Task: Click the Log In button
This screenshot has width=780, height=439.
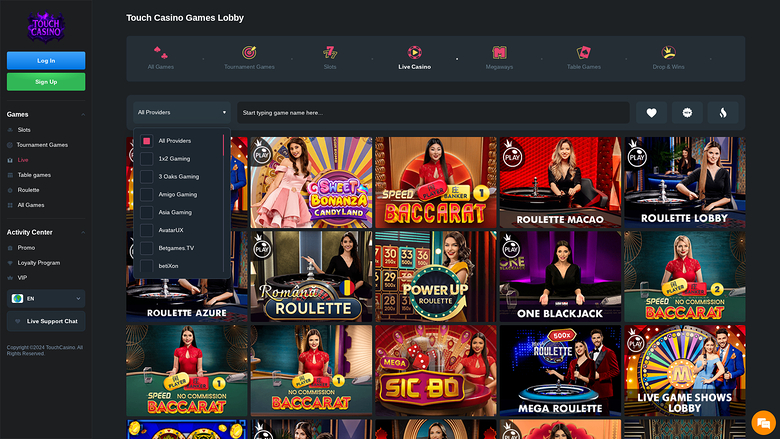Action: click(46, 61)
